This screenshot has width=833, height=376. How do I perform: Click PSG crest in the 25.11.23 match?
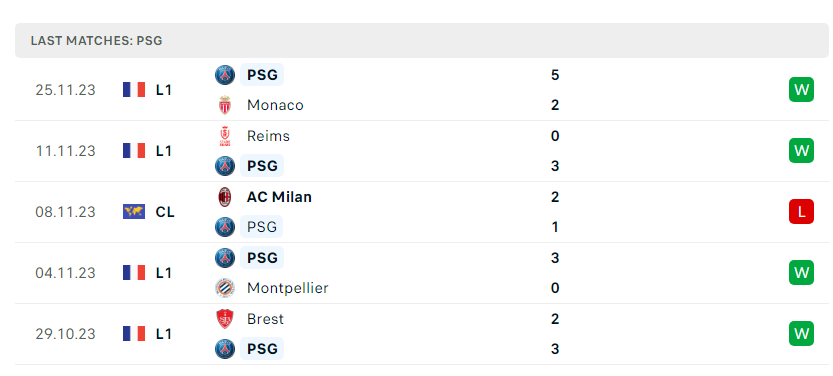point(225,75)
